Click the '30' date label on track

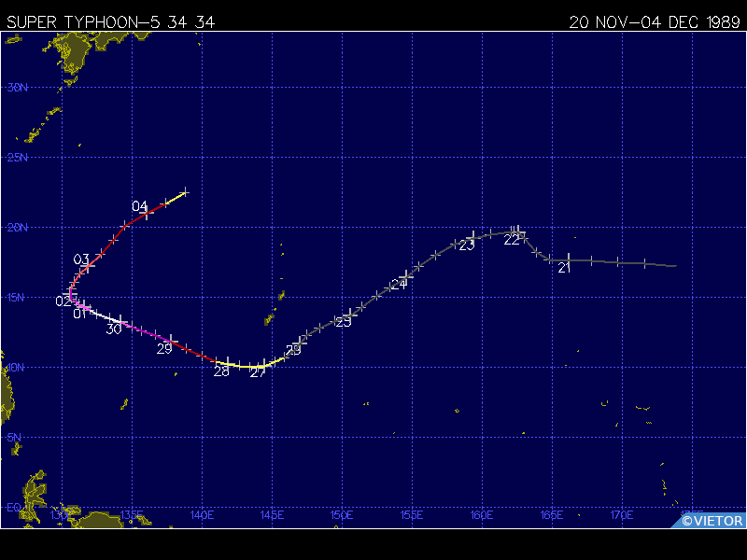pos(114,329)
